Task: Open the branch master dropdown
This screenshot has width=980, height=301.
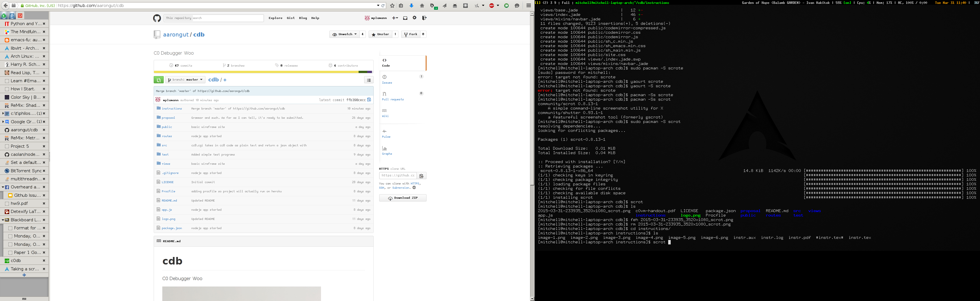Action: point(185,80)
